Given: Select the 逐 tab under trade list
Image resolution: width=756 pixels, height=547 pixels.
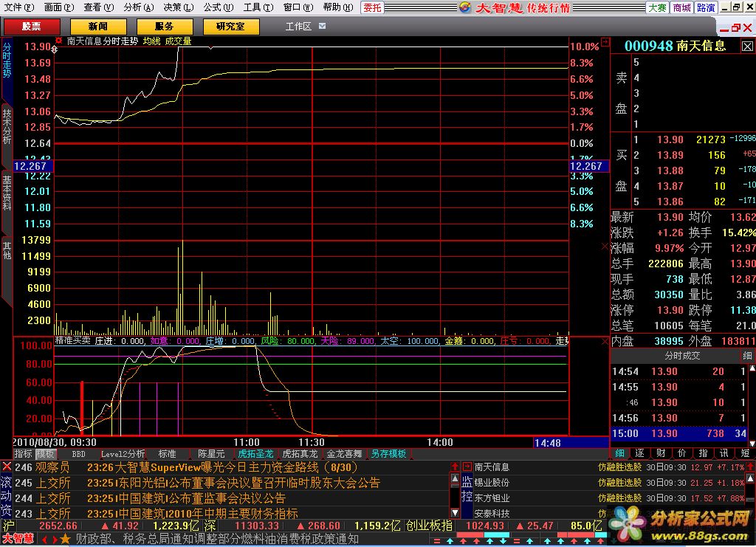Looking at the screenshot, I should point(640,453).
